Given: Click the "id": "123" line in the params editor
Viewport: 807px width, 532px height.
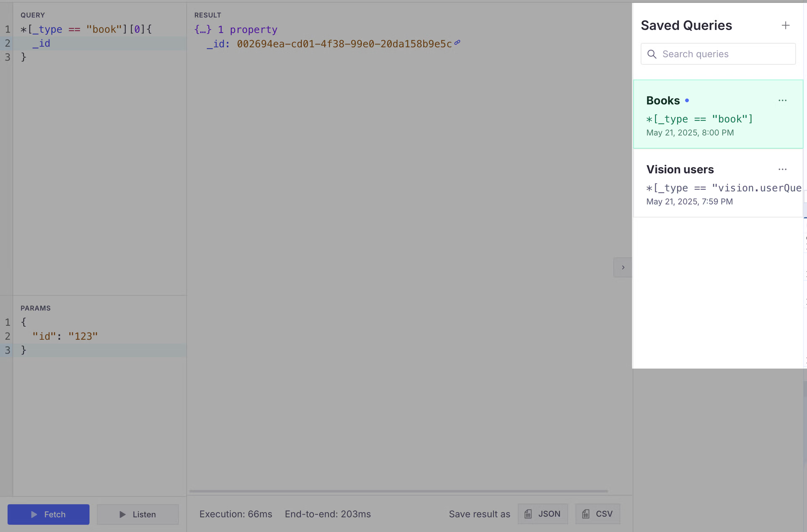Looking at the screenshot, I should tap(65, 336).
